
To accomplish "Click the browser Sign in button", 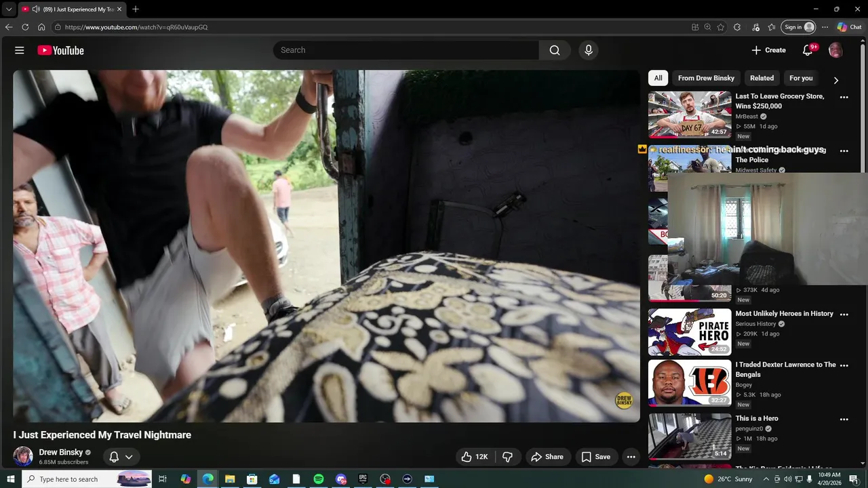I will (x=799, y=27).
